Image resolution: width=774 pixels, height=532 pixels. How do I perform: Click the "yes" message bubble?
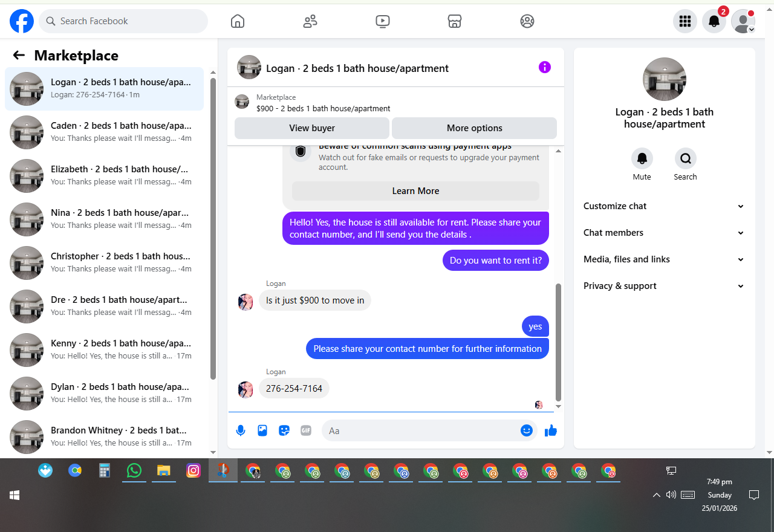coord(535,326)
